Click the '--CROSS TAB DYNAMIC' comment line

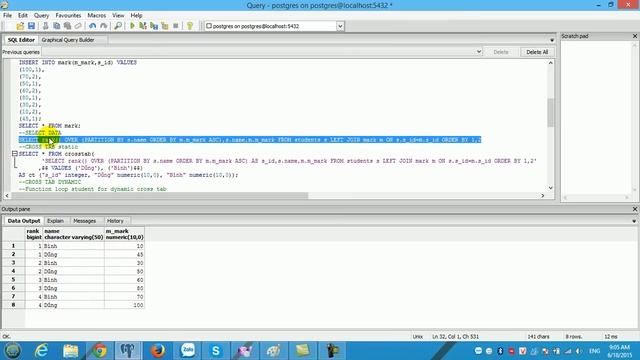tap(50, 182)
